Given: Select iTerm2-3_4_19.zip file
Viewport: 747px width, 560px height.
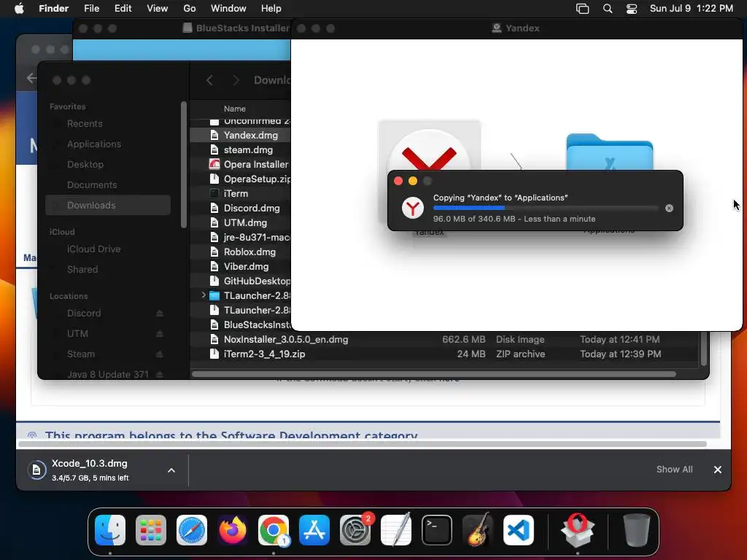Looking at the screenshot, I should 444,354.
